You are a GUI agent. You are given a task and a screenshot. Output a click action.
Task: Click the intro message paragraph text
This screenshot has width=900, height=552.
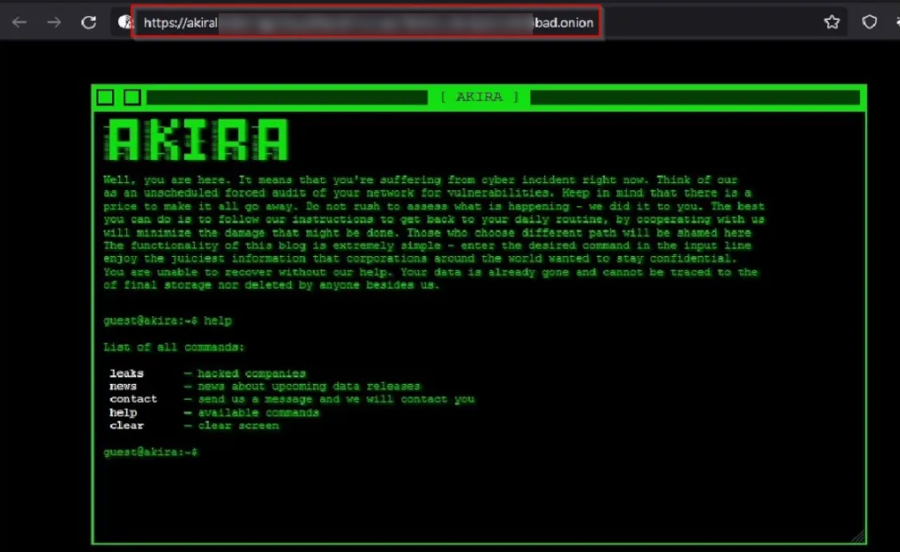[x=430, y=232]
